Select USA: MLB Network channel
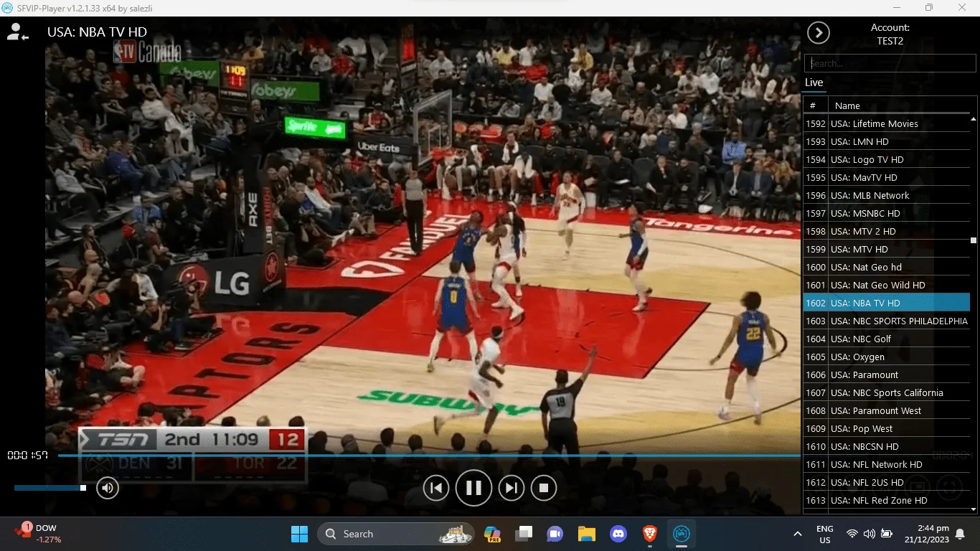The image size is (980, 551). pos(887,195)
